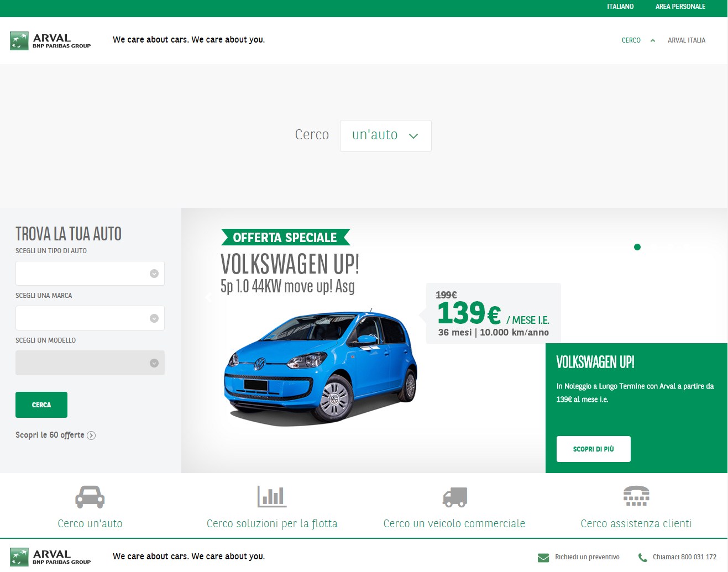728x572 pixels.
Task: Click the phone icon beside Chiamaci
Action: (x=642, y=558)
